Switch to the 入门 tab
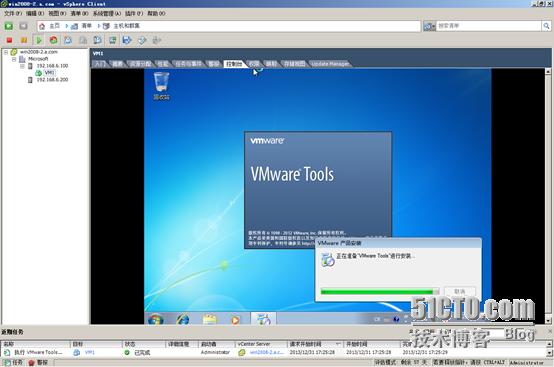 tap(100, 64)
